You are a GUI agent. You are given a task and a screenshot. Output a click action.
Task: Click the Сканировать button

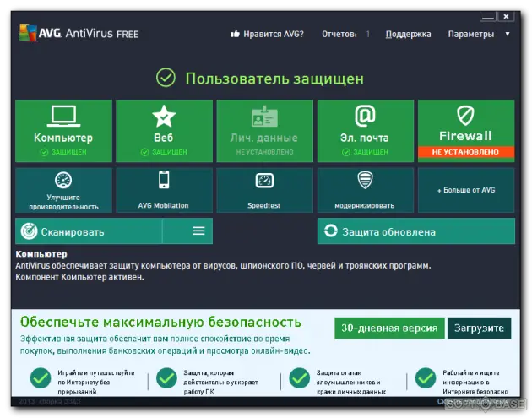89,231
